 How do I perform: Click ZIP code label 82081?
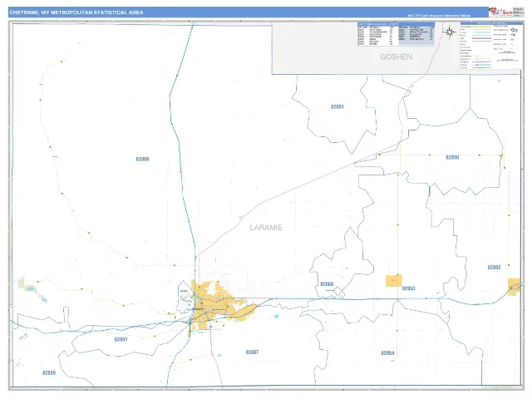[337, 106]
